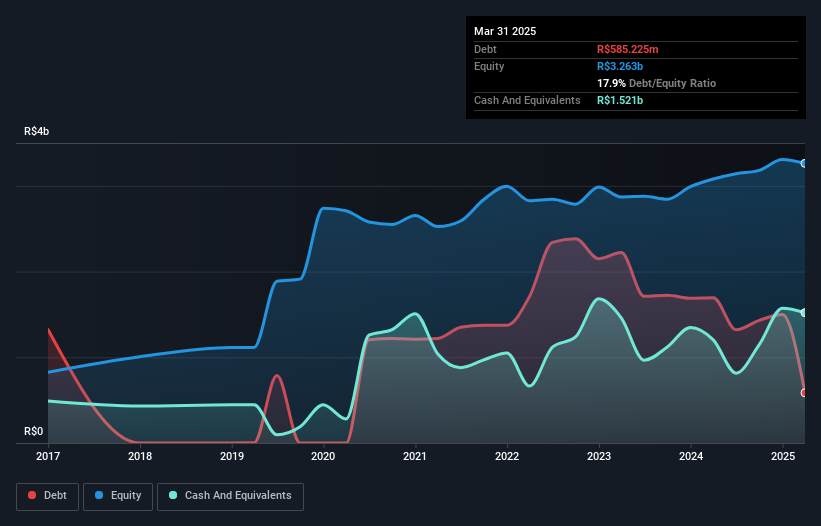Select the Cash endpoint marker at Mar 2025

pos(804,313)
